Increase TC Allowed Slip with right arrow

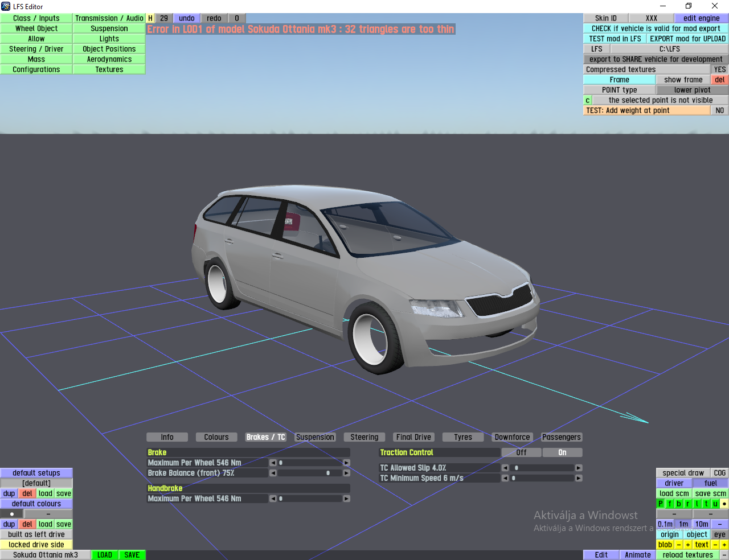point(579,468)
